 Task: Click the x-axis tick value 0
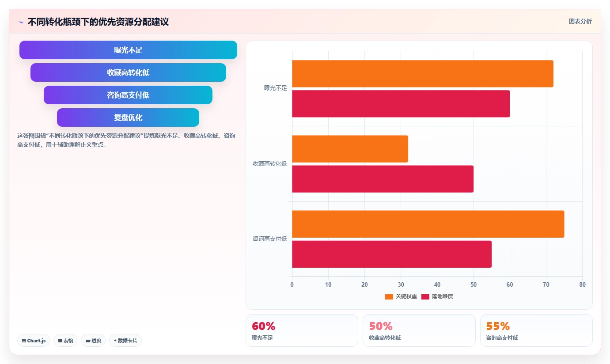pyautogui.click(x=292, y=285)
